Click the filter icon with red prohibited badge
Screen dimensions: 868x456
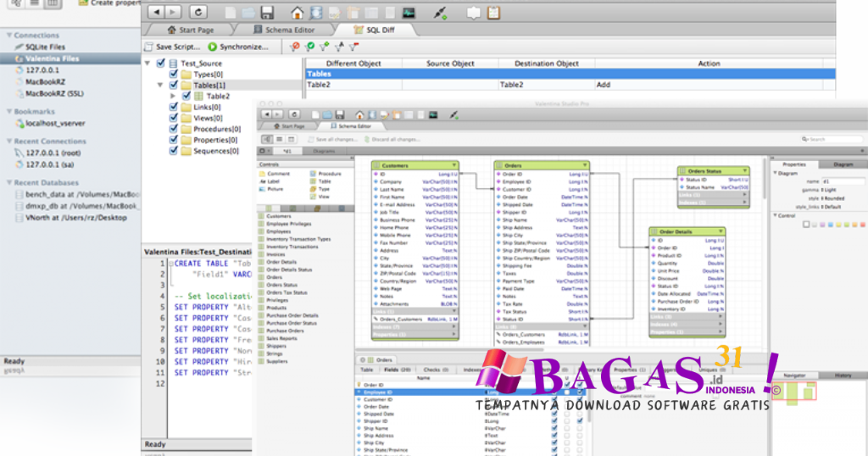click(x=295, y=47)
